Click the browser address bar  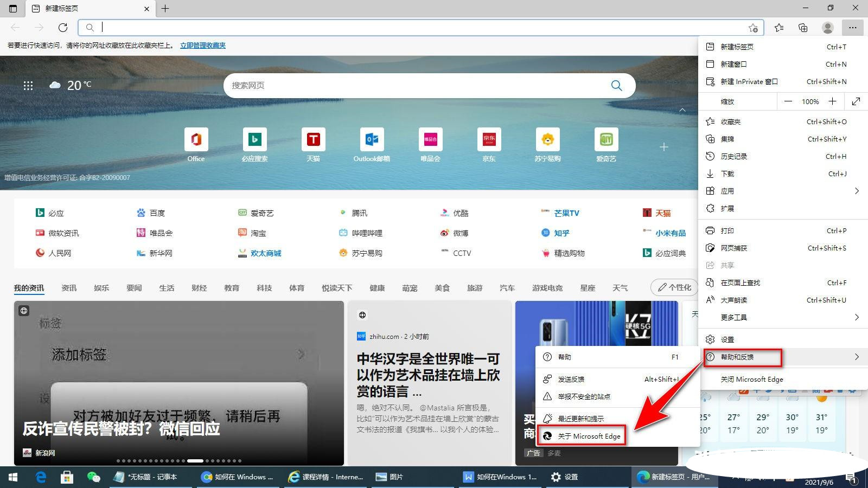(x=420, y=27)
